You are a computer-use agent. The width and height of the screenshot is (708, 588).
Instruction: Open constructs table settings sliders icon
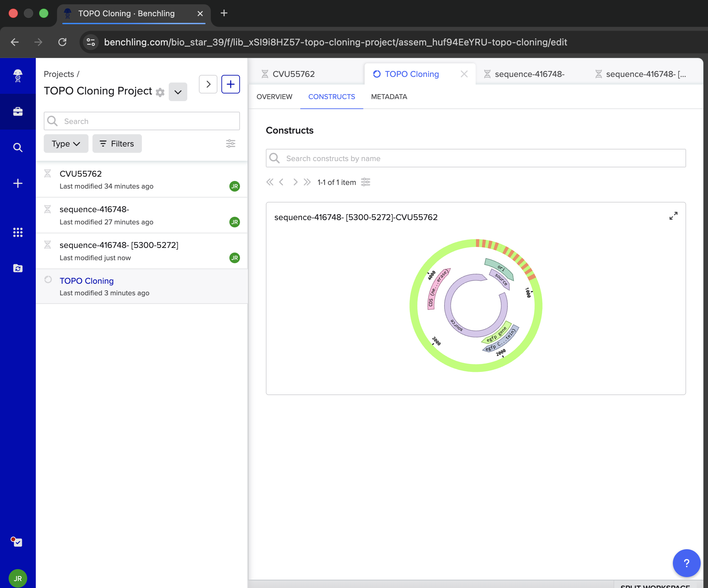(x=366, y=182)
